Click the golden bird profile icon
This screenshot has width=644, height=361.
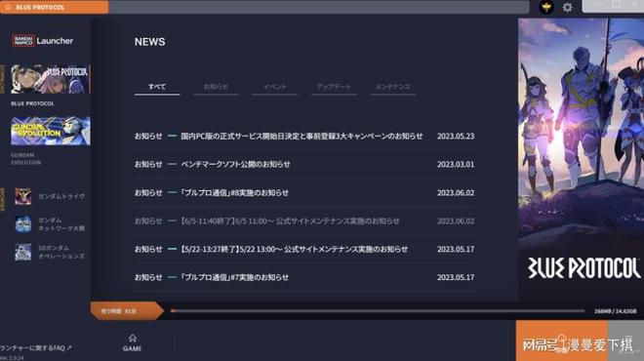546,7
